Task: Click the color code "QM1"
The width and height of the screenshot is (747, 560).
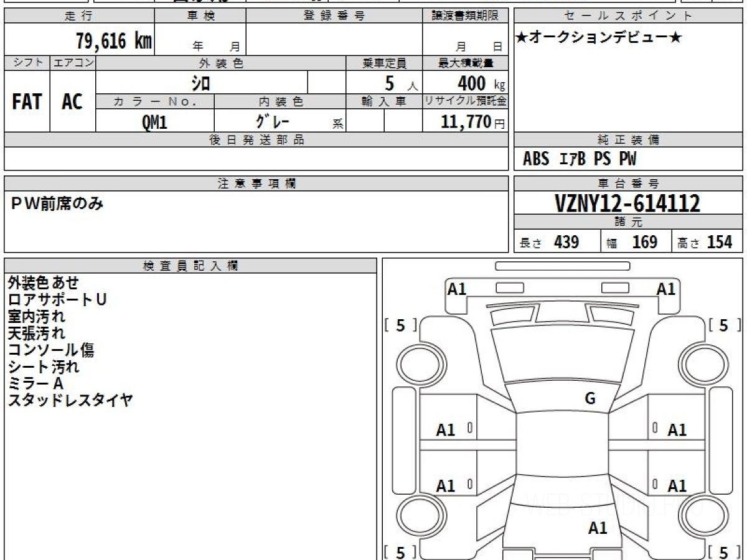Action: [154, 123]
